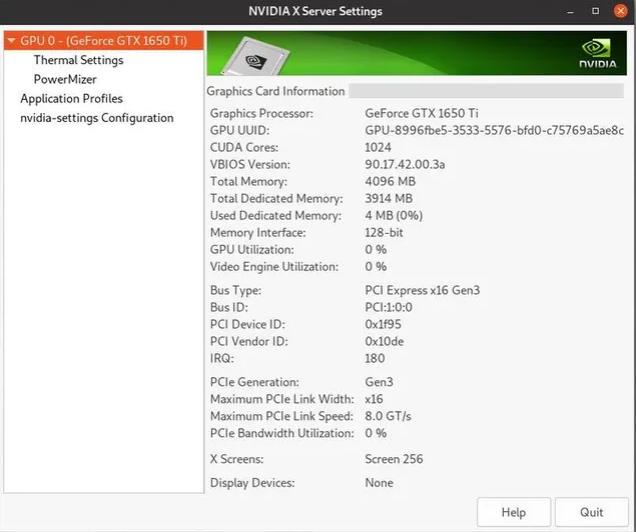The width and height of the screenshot is (636, 532).
Task: Click Bus ID value PCI:1:0:0
Action: tap(389, 307)
